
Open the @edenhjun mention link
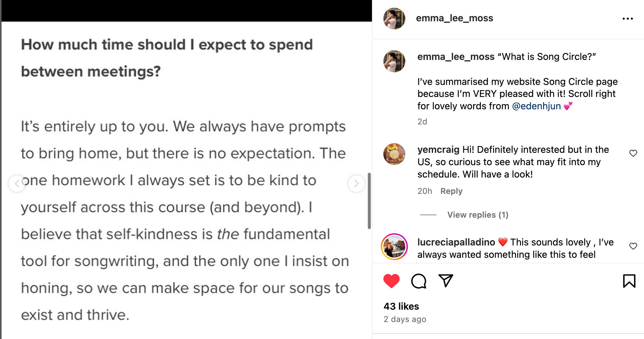536,106
